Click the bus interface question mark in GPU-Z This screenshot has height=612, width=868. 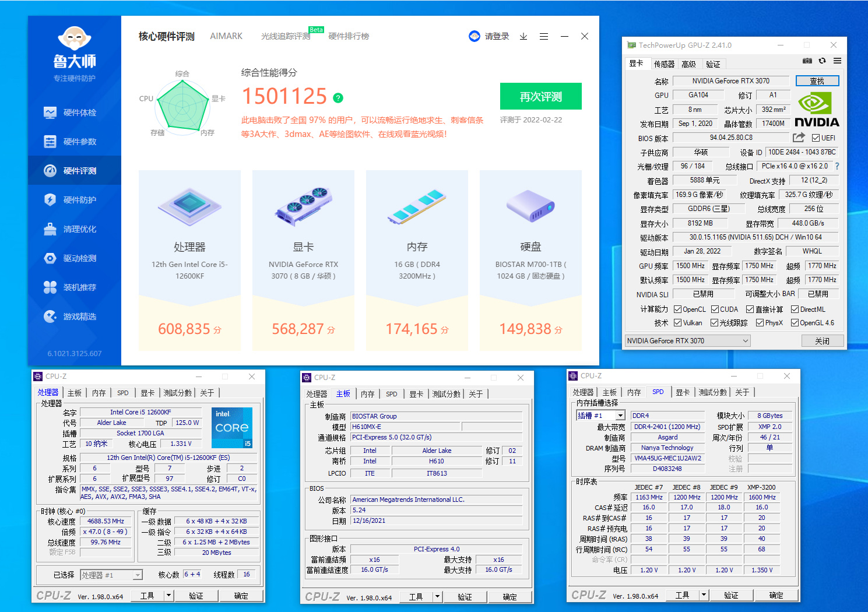(837, 166)
